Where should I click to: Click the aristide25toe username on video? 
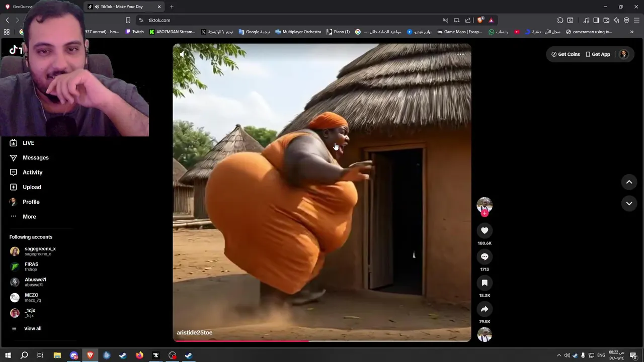194,332
